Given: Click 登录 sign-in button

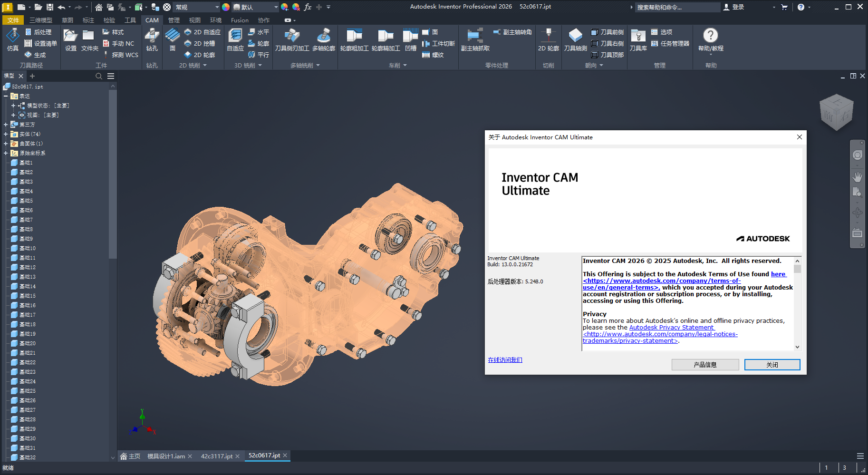Looking at the screenshot, I should tap(733, 7).
